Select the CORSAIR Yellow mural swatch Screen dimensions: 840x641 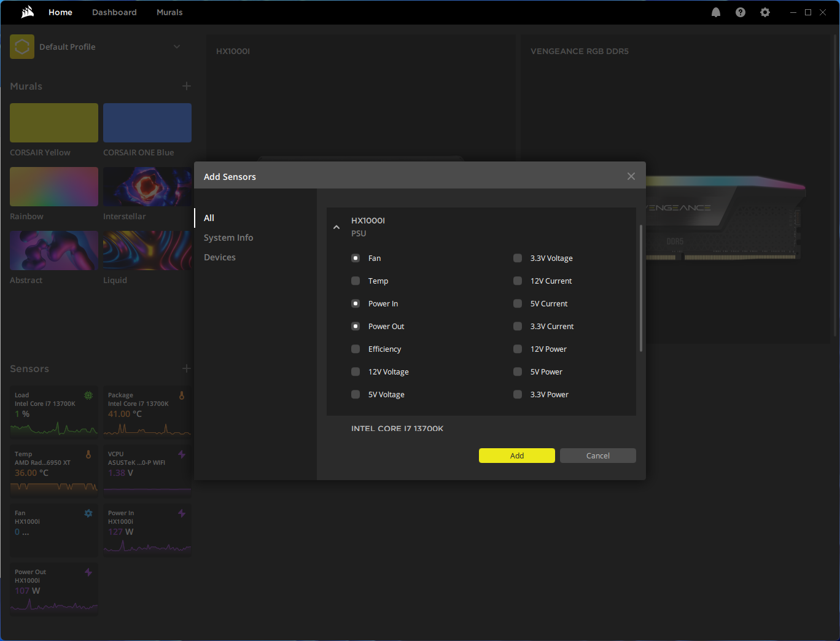(x=54, y=123)
